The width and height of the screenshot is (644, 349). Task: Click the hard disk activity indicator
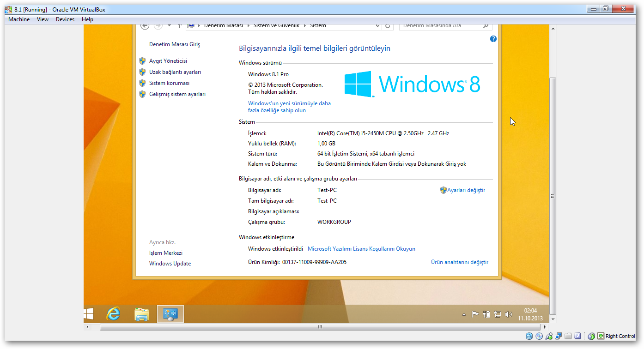point(529,336)
